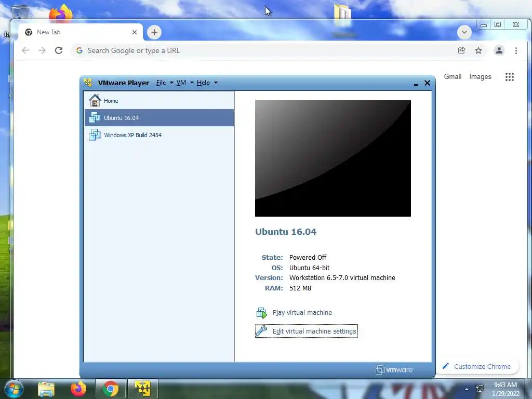
Task: Click the Workstation 6.5-7.0 version value
Action: coord(342,277)
